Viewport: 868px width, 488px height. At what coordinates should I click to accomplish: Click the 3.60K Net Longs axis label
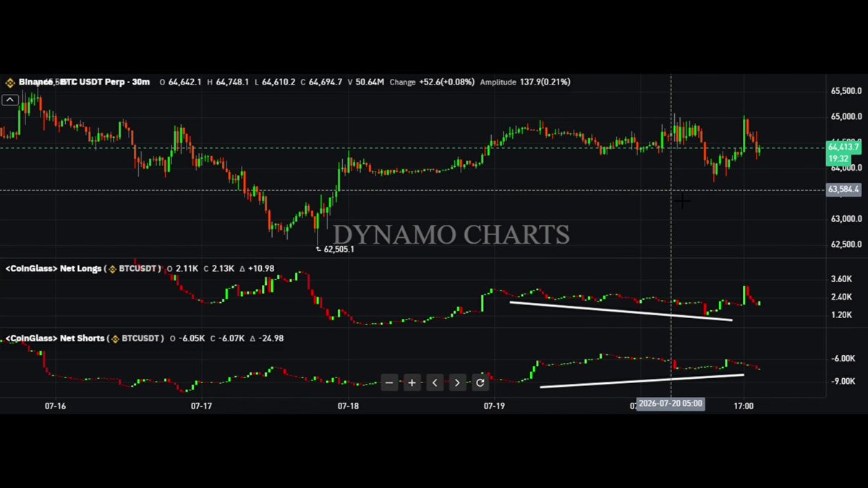pyautogui.click(x=841, y=279)
